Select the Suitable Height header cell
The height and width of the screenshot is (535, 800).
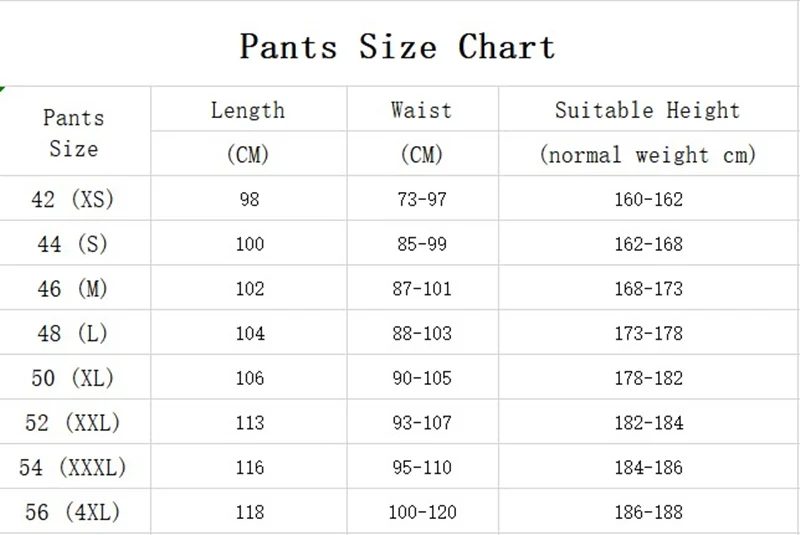tap(647, 110)
